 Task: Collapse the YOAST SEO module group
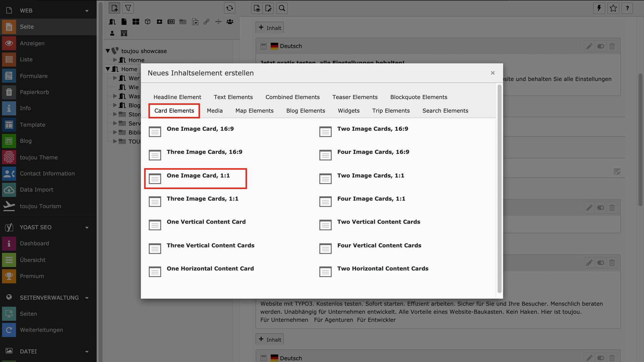coord(87,228)
